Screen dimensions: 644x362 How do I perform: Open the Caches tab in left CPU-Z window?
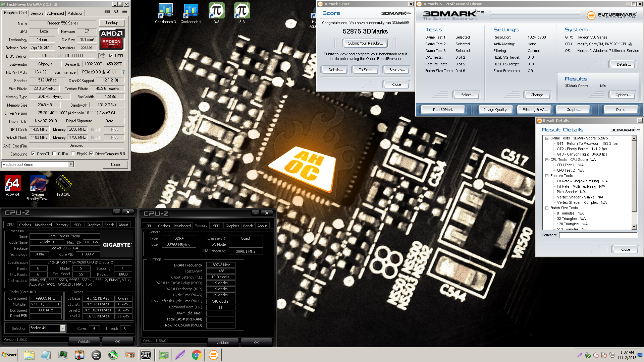(x=25, y=225)
